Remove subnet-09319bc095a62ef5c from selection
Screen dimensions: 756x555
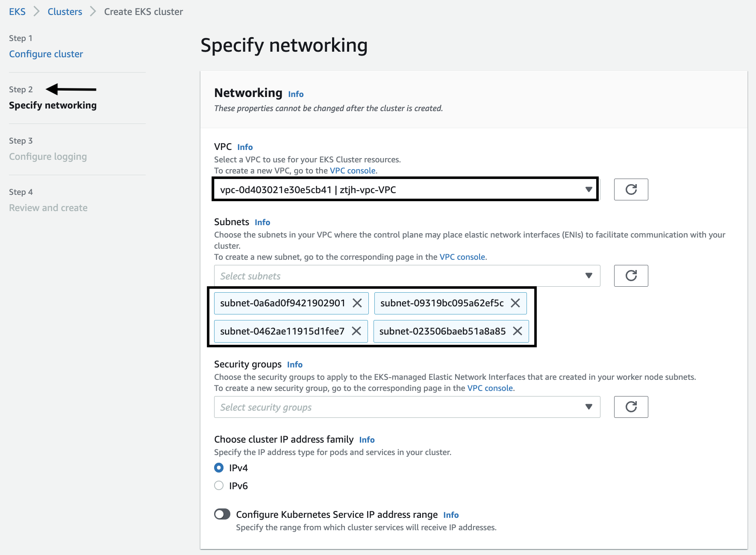coord(515,303)
